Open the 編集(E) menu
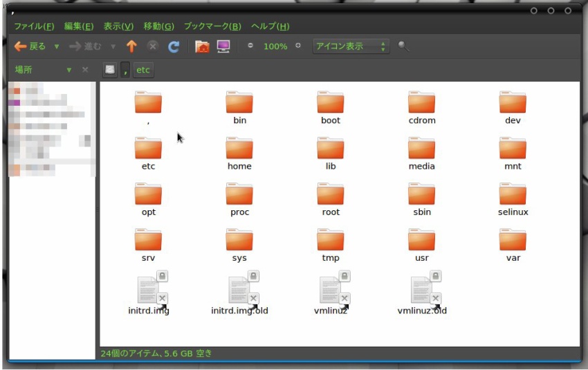Image resolution: width=588 pixels, height=370 pixels. pyautogui.click(x=79, y=26)
